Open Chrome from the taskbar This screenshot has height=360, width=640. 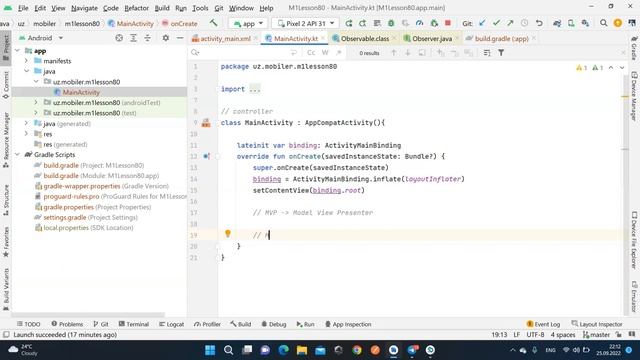coord(357,350)
